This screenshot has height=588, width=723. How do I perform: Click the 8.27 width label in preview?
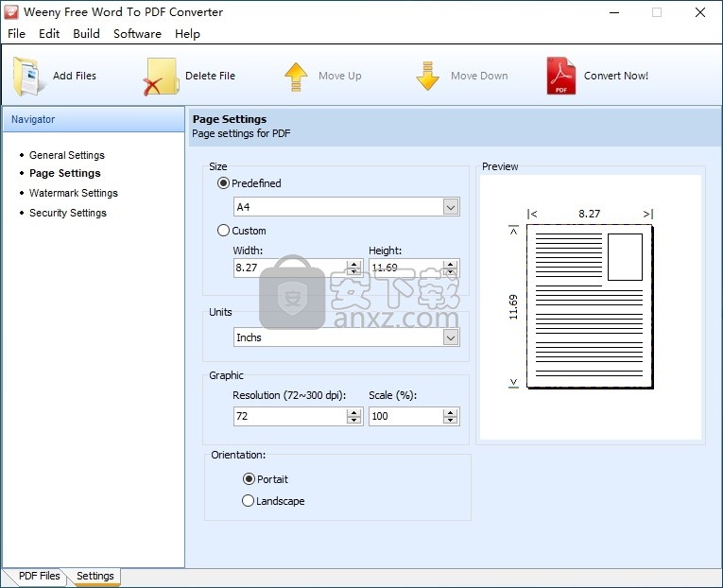(x=590, y=214)
